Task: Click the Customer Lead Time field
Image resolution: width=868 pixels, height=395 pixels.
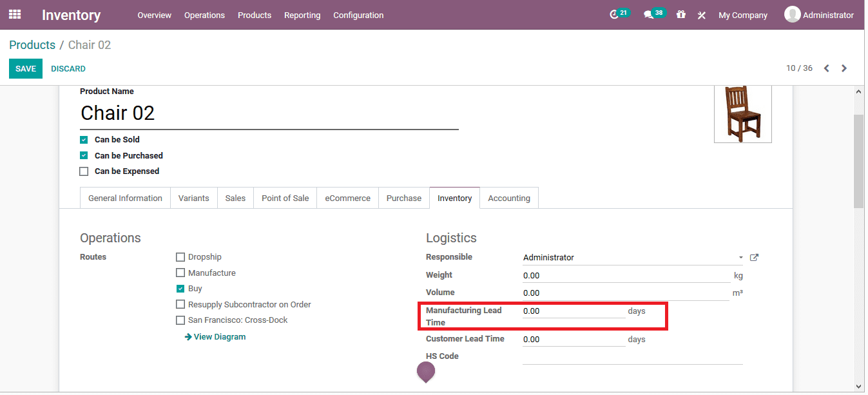Action: pyautogui.click(x=574, y=340)
